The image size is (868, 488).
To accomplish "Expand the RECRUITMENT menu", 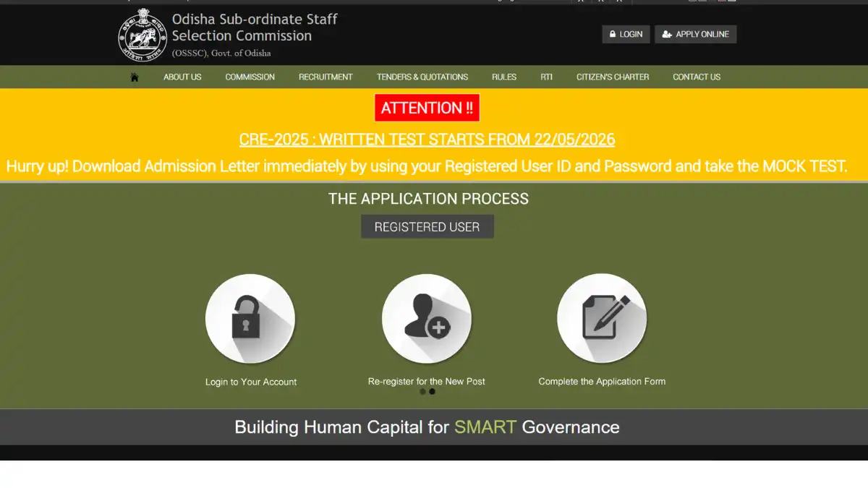I will click(325, 77).
